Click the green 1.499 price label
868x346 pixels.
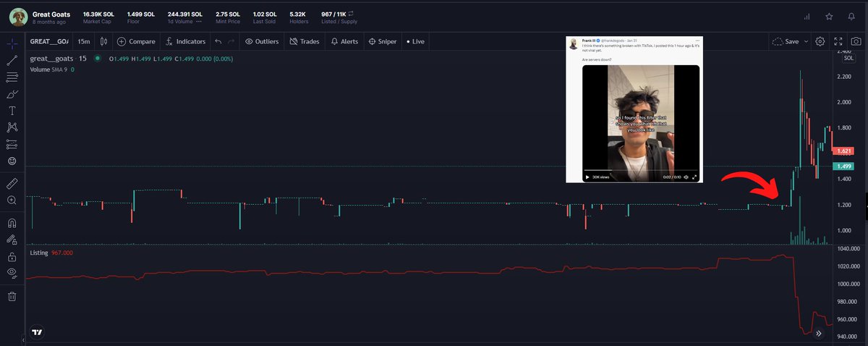[x=843, y=166]
